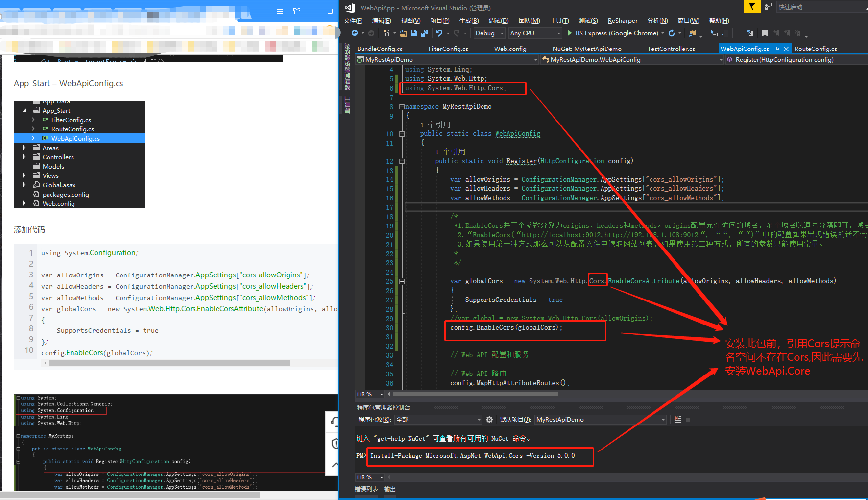This screenshot has width=868, height=500.
Task: Click the Find in Files toolbar icon
Action: coord(692,33)
